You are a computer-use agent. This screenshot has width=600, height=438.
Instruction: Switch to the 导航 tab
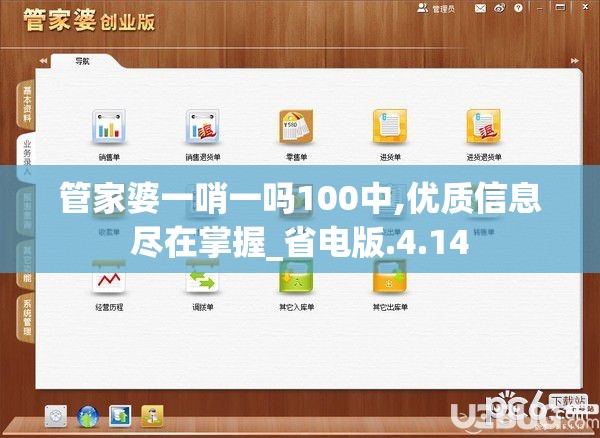point(82,61)
